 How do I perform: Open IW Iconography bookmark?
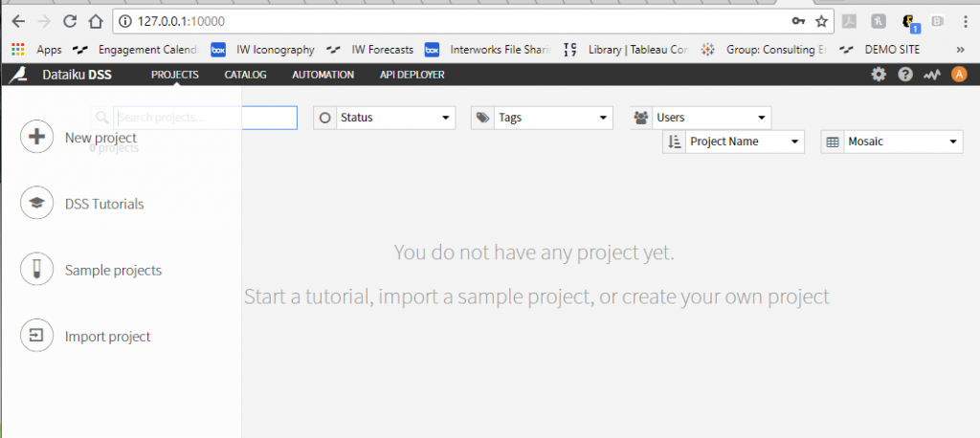tap(262, 50)
